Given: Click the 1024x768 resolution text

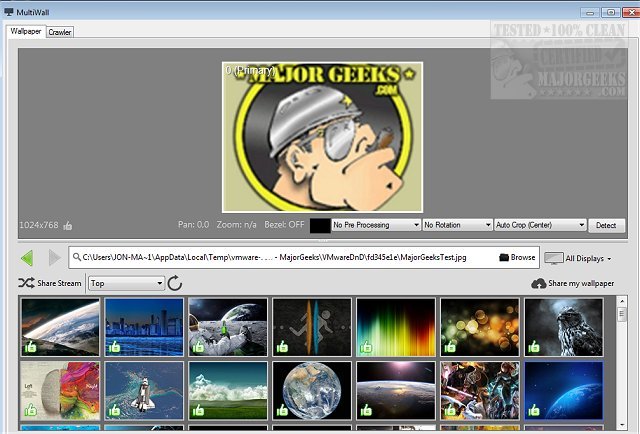Looking at the screenshot, I should click(39, 225).
